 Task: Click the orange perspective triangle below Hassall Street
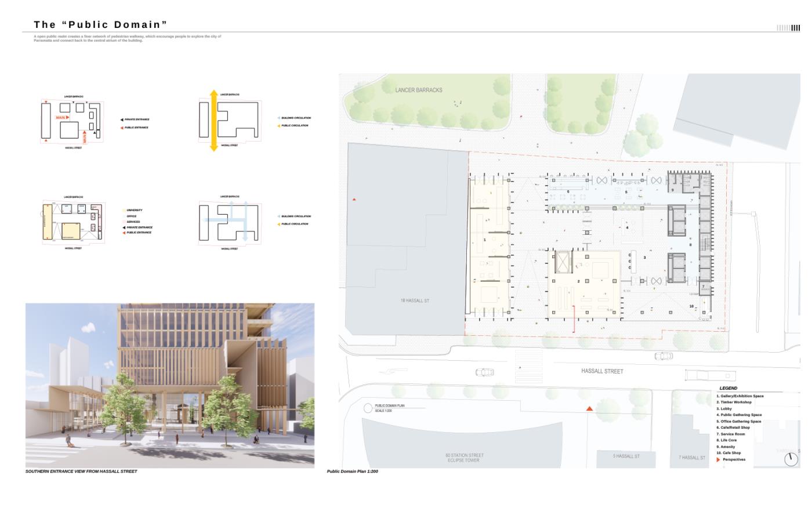click(x=589, y=409)
